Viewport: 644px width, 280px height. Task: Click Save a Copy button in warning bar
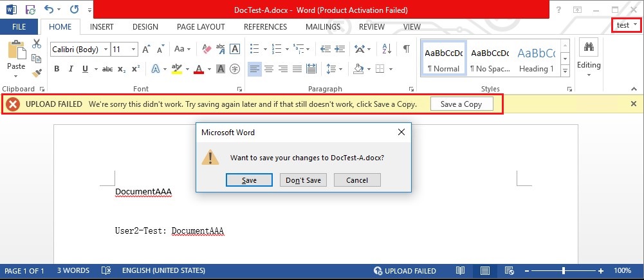[x=461, y=104]
